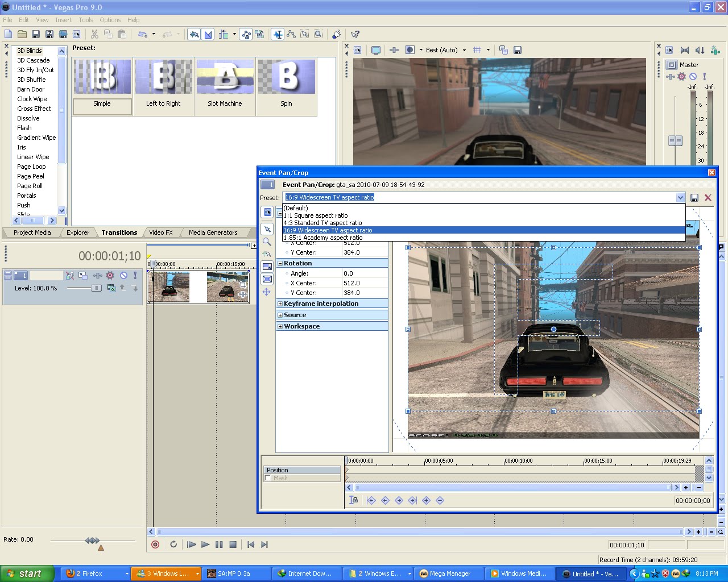728x582 pixels.
Task: Adjust the track Level slider
Action: [x=96, y=288]
